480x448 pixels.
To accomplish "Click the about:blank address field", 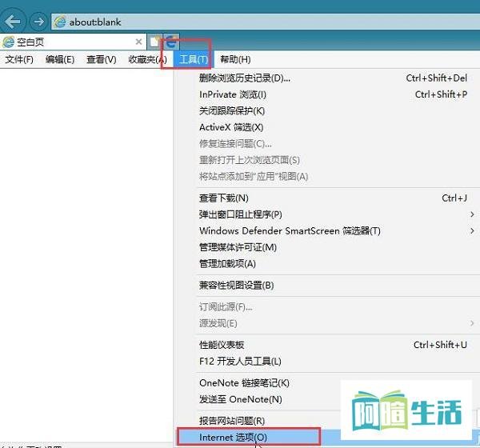I will click(x=266, y=22).
